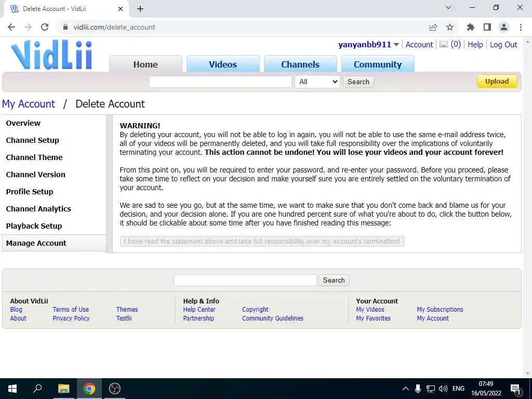Select Manage Account in the sidebar
This screenshot has height=399, width=532.
(x=54, y=243)
